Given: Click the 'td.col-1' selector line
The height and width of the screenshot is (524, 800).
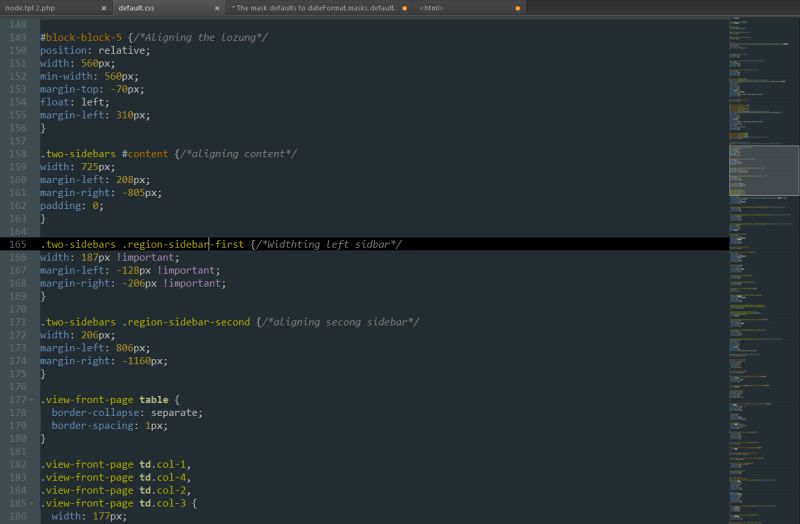Looking at the screenshot, I should 116,464.
